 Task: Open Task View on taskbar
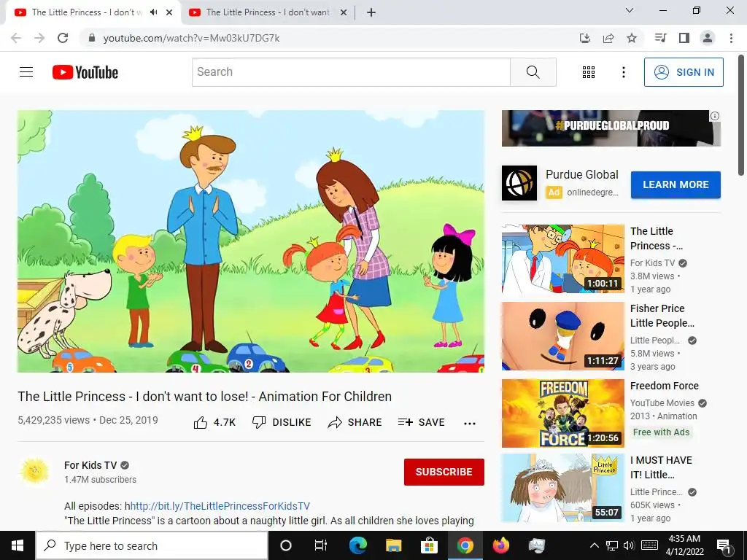pyautogui.click(x=321, y=545)
